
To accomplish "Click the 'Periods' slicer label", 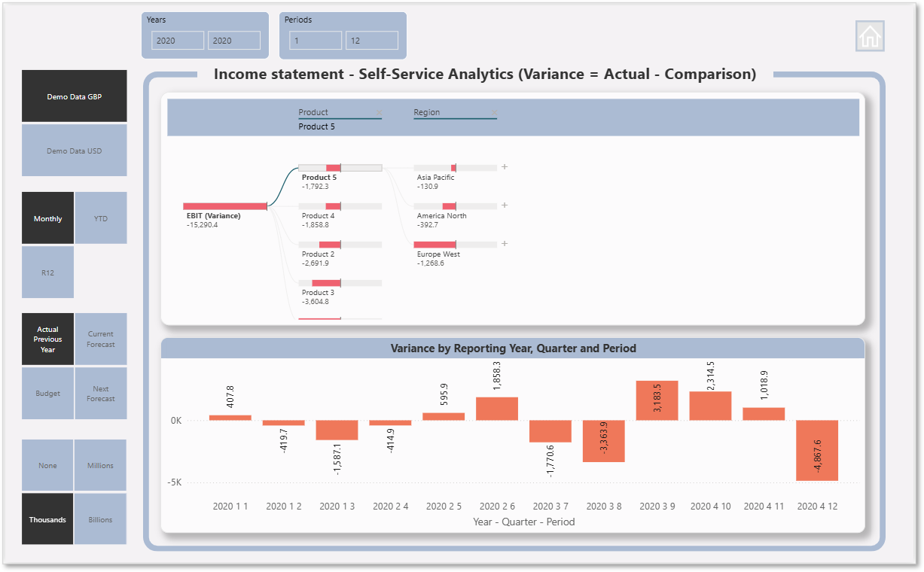I will pos(298,20).
